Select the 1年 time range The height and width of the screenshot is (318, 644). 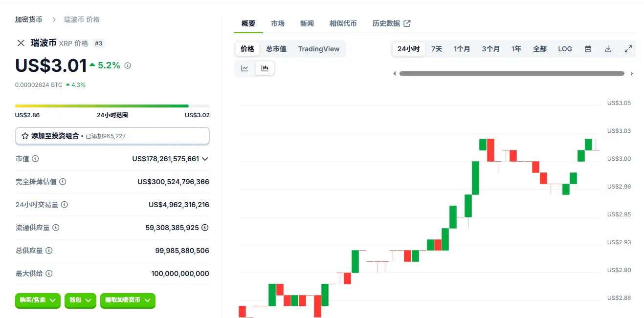click(516, 49)
